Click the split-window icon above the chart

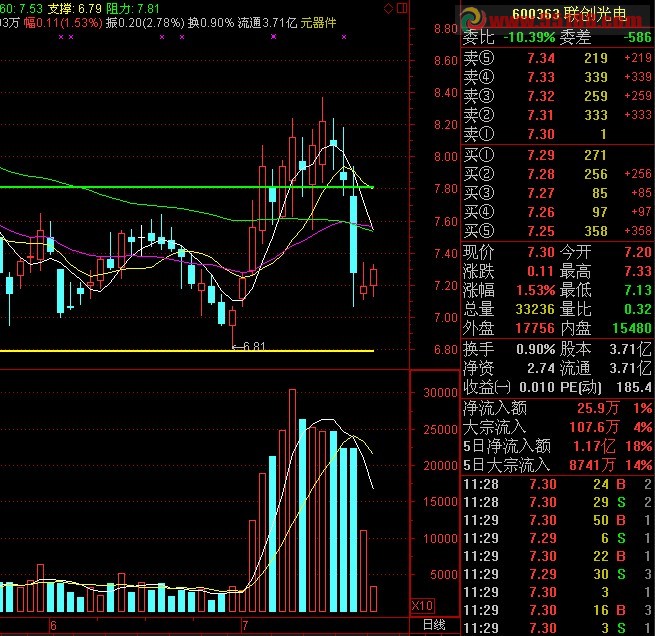coord(402,8)
